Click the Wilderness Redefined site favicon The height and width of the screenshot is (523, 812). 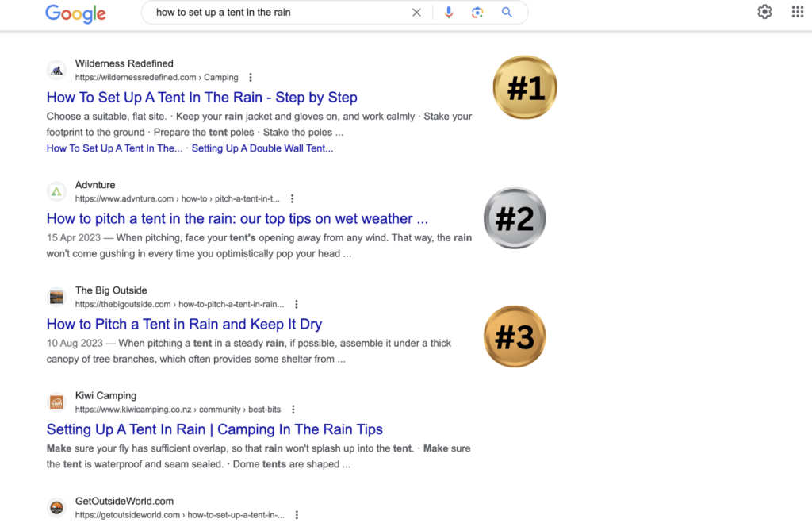click(x=56, y=70)
